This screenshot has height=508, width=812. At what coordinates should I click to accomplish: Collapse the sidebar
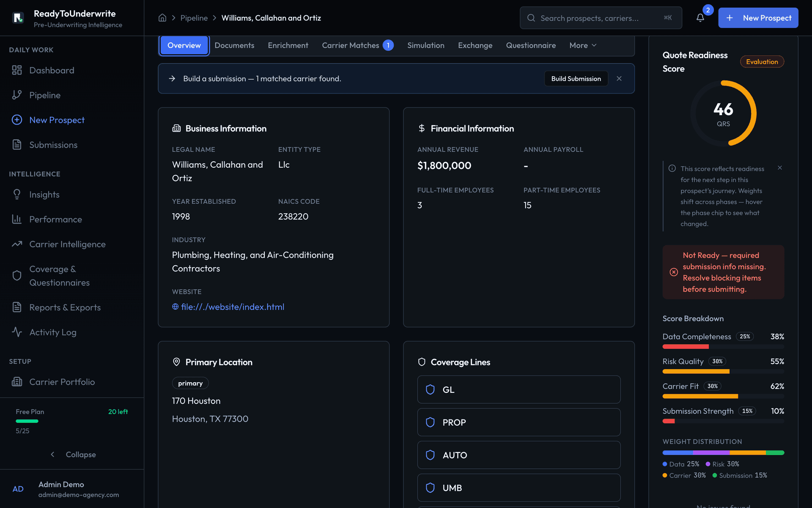72,454
